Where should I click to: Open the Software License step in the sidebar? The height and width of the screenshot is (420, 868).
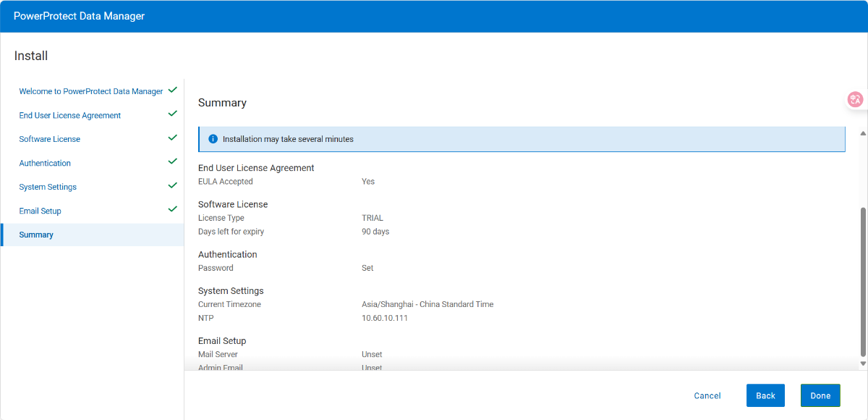coord(50,139)
